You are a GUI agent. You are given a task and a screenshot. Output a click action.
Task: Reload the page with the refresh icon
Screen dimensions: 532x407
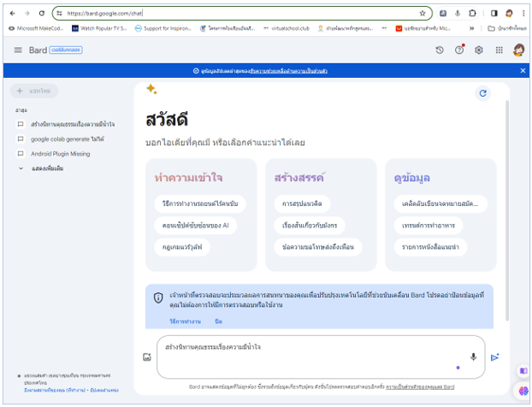tap(42, 13)
